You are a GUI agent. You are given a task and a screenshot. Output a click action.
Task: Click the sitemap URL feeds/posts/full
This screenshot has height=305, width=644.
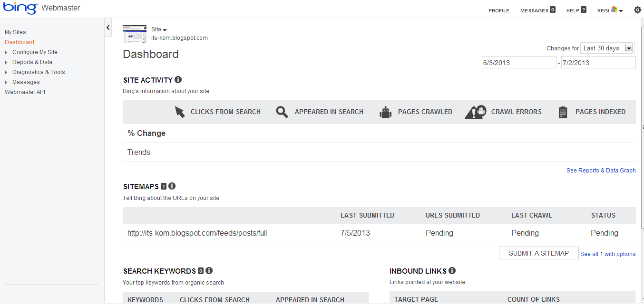[x=197, y=233]
